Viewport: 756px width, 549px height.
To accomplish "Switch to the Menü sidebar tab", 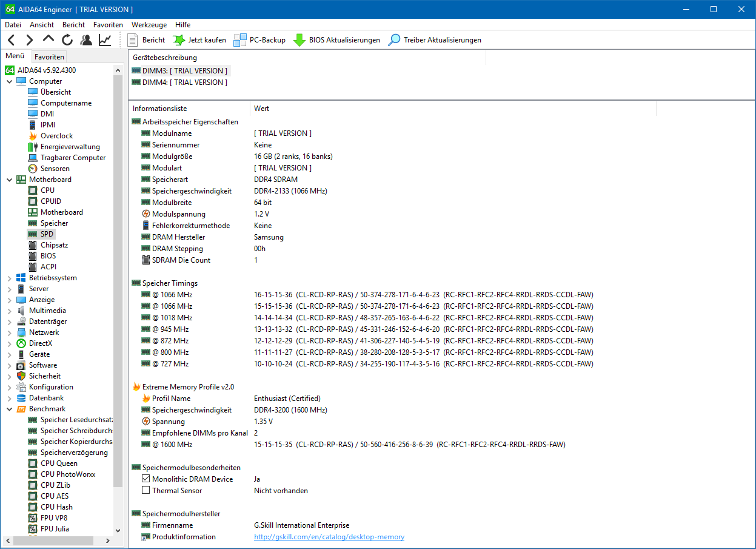I will pyautogui.click(x=15, y=56).
